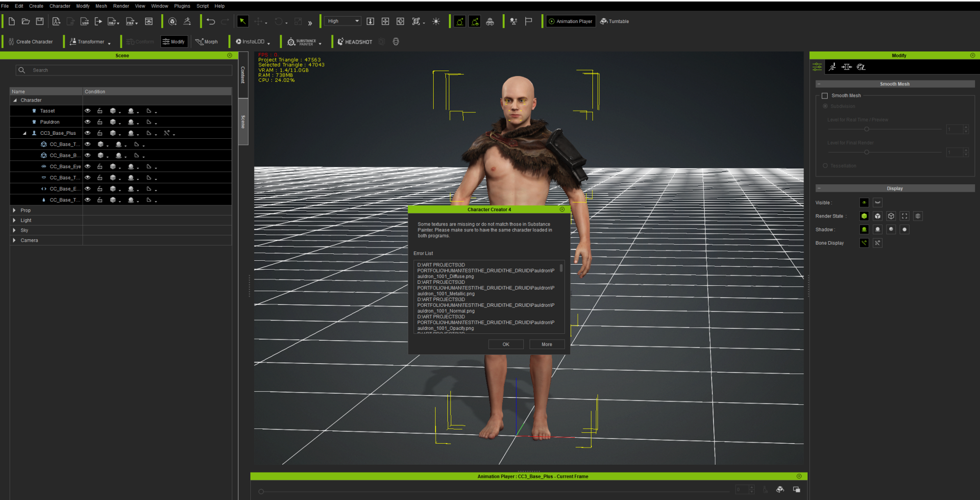Open the Headshot plugin

click(x=355, y=42)
